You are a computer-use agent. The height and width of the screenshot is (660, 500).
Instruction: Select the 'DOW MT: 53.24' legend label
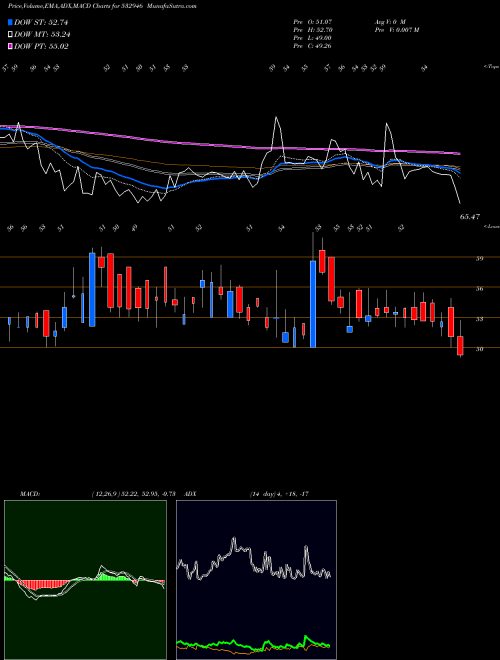click(42, 35)
